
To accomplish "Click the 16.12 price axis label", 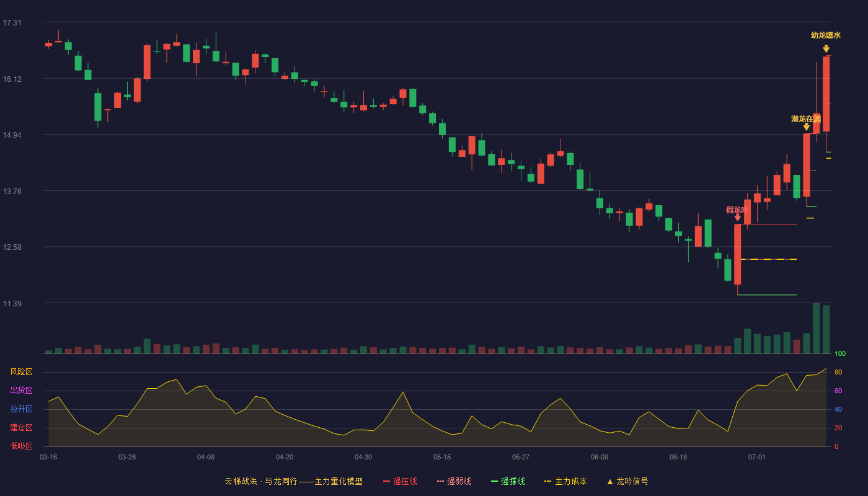I will click(12, 79).
